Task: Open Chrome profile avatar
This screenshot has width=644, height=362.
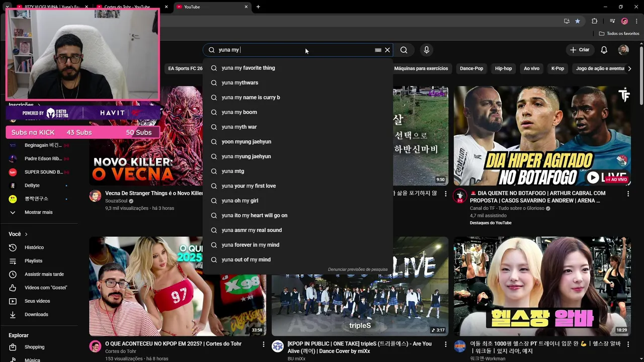Action: pos(624,21)
